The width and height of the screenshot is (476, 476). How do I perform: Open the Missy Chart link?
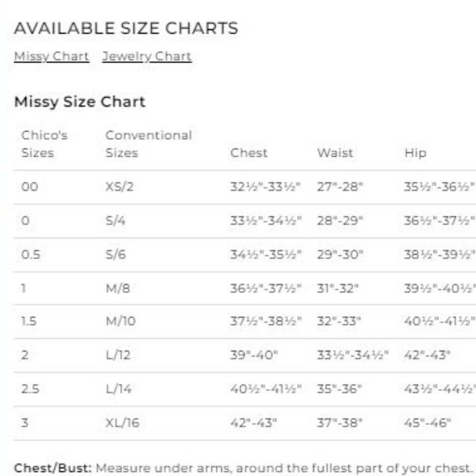coord(51,57)
